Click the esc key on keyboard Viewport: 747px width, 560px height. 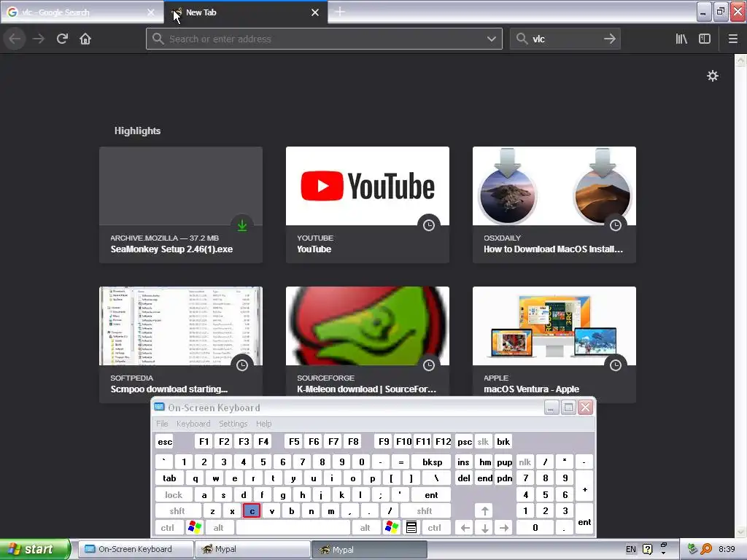[165, 441]
